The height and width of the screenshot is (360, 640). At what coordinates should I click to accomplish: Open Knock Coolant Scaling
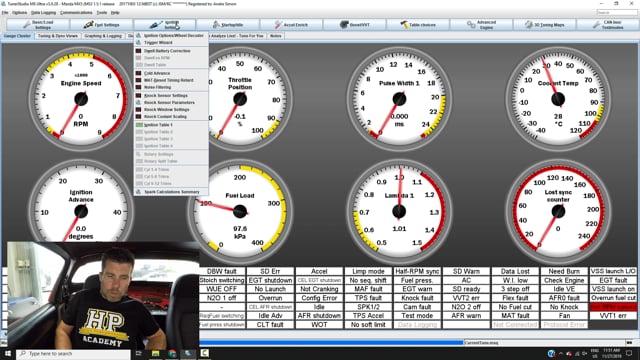(171, 116)
